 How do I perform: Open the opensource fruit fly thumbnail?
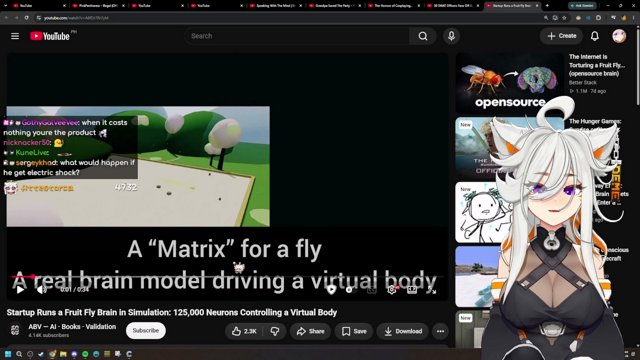click(x=510, y=83)
